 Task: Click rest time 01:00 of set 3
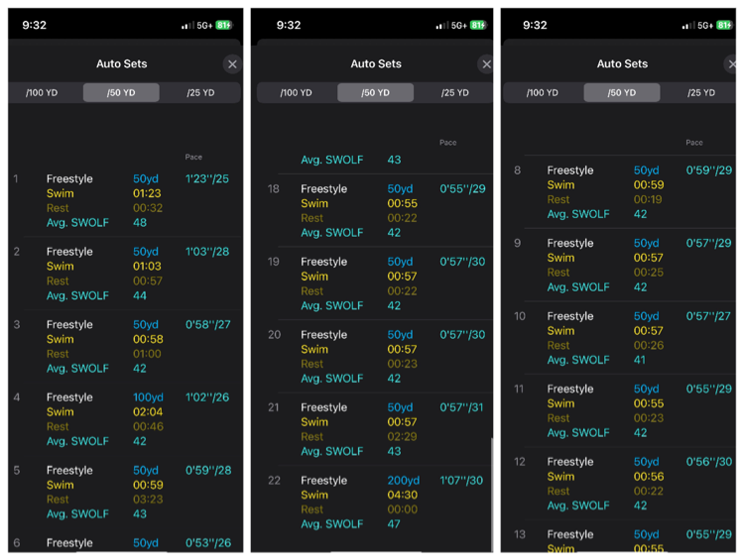point(147,353)
